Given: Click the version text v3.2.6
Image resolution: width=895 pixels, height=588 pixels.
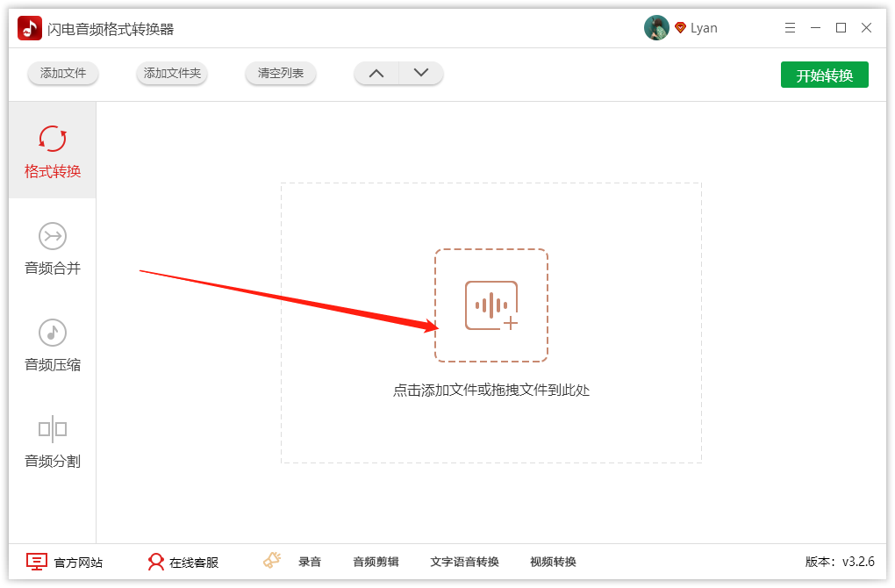Looking at the screenshot, I should pos(858,562).
